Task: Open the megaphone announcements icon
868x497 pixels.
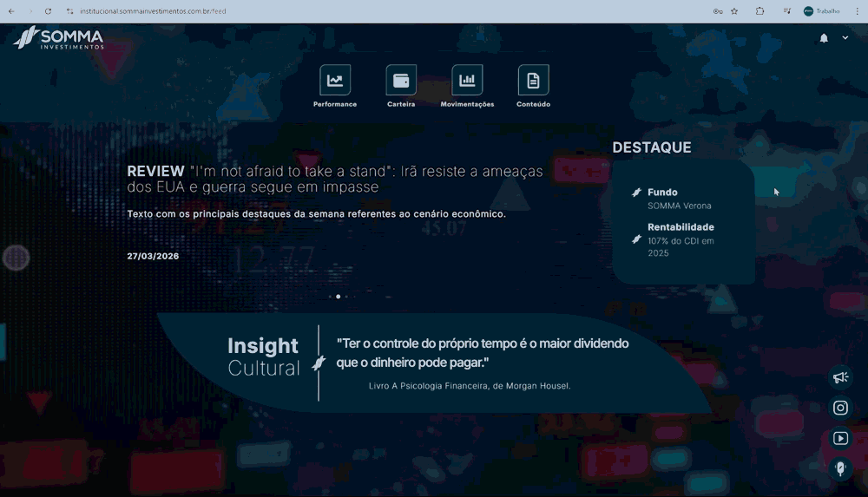Action: (840, 377)
